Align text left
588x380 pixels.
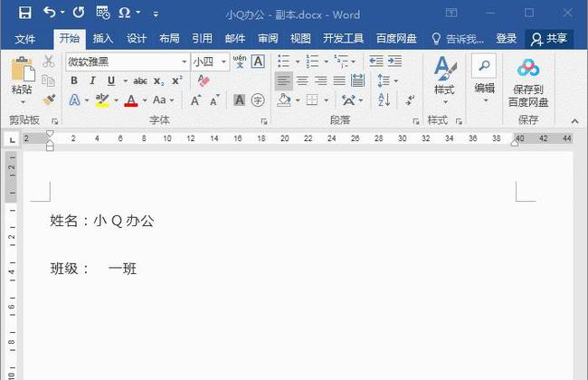(284, 81)
